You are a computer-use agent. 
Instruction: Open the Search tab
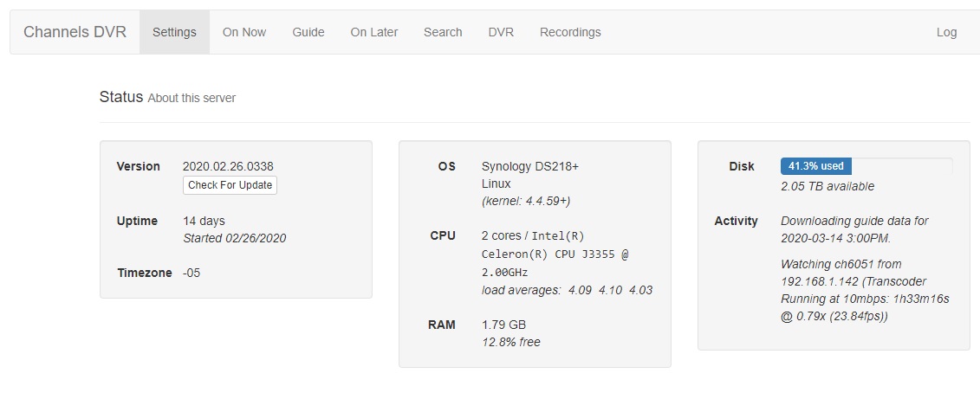pos(443,32)
